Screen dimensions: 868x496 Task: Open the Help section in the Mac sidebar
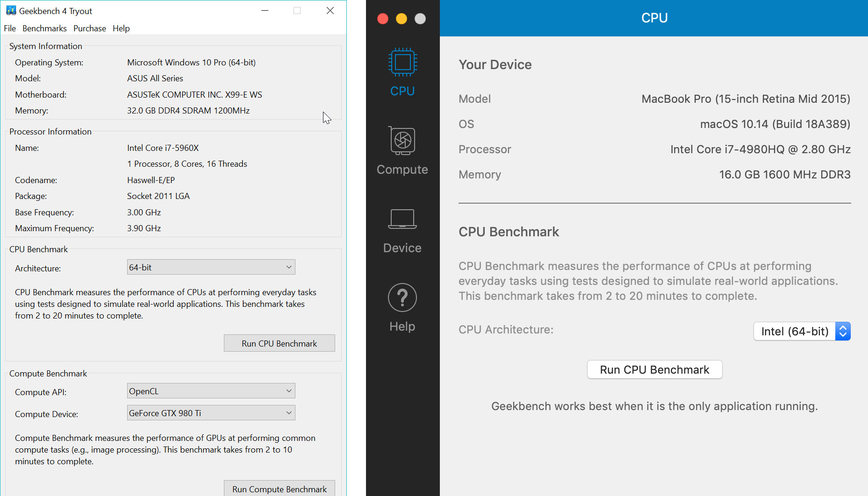coord(402,308)
